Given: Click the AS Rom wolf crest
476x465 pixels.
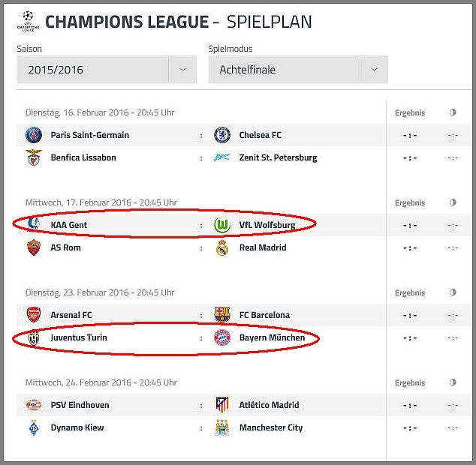Looking at the screenshot, I should (34, 247).
